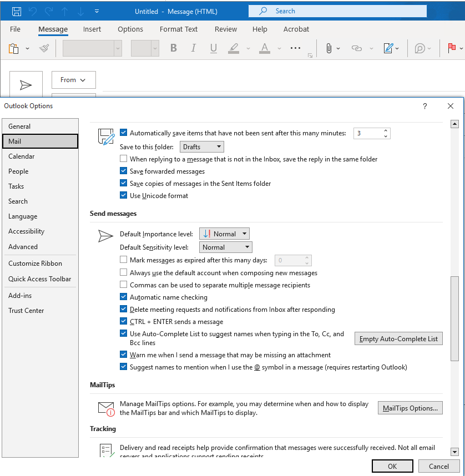Viewport: 465px width, 476px height.
Task: Toggle CTRL + ENTER sends a message
Action: 123,321
